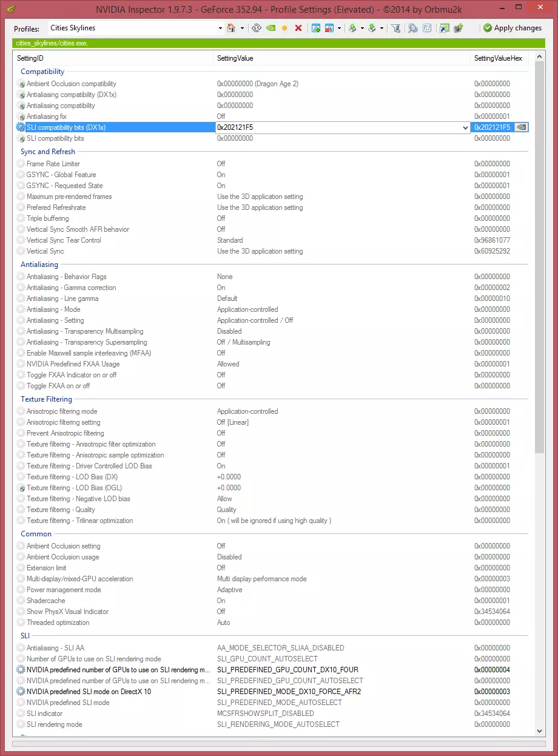The image size is (558, 756).
Task: Click the gear icon beside Ambient Occlusion compatibility
Action: tap(21, 84)
